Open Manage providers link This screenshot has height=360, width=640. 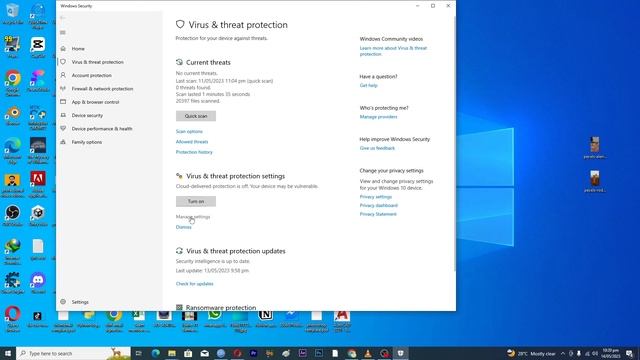378,117
